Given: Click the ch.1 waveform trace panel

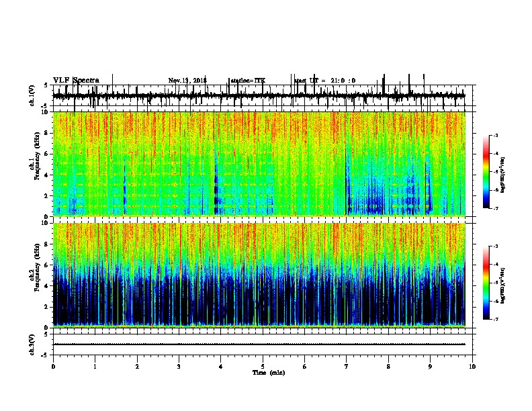Looking at the screenshot, I should [263, 95].
